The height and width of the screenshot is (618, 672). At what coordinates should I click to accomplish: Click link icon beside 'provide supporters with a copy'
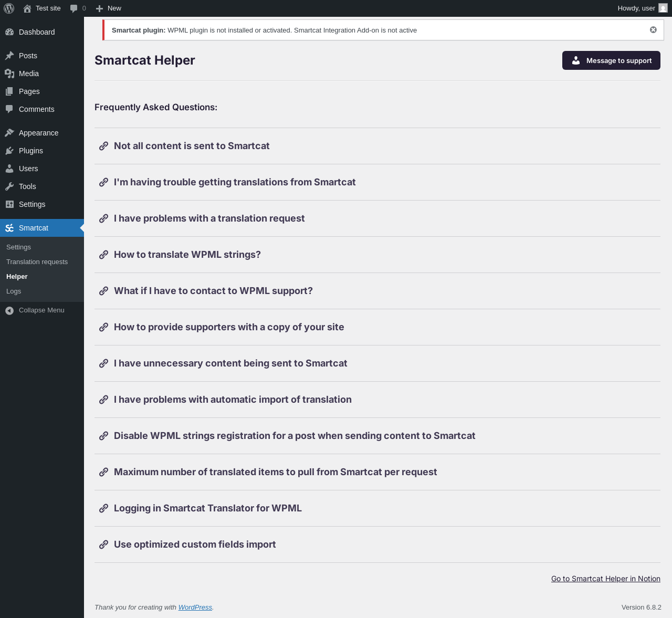(x=104, y=327)
